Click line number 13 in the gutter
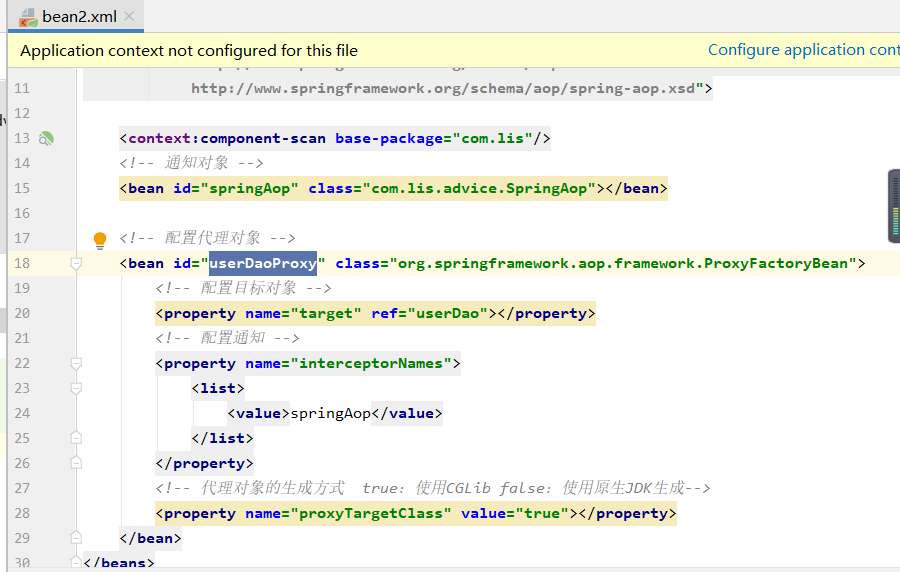900x572 pixels. [22, 138]
